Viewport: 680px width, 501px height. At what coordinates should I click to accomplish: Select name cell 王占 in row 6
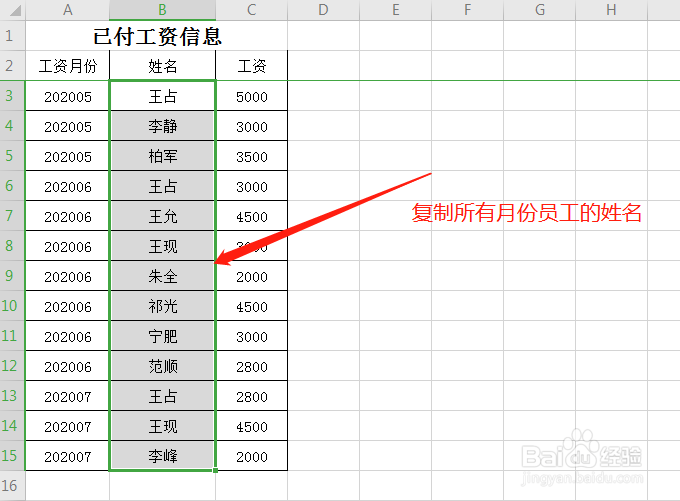point(162,186)
